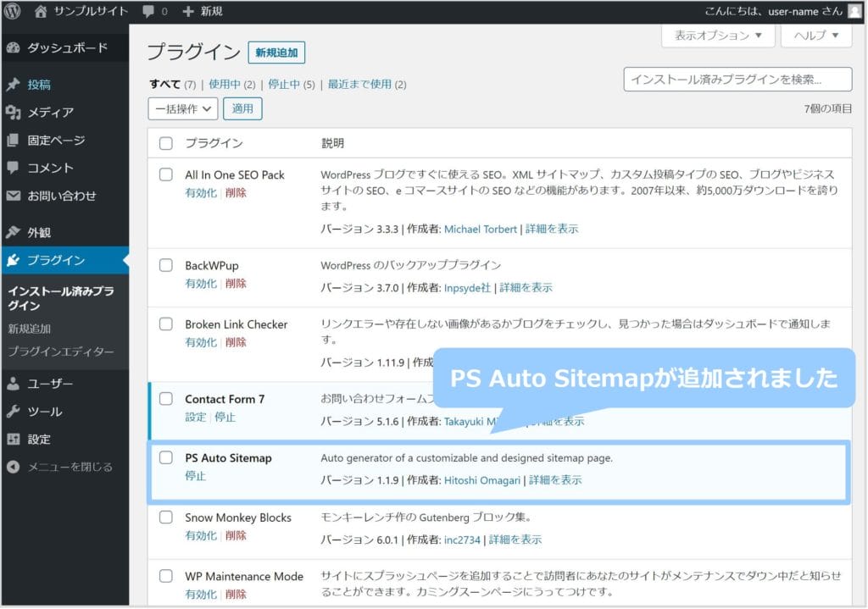Open inc2734 author link
This screenshot has width=868, height=609.
(x=462, y=540)
